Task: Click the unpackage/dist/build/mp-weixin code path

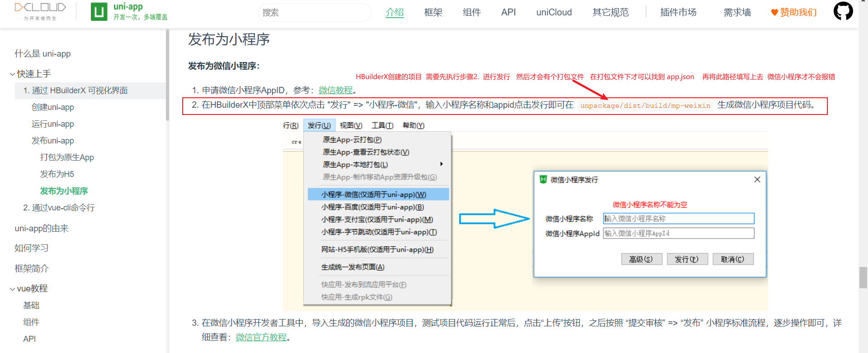Action: tap(645, 105)
